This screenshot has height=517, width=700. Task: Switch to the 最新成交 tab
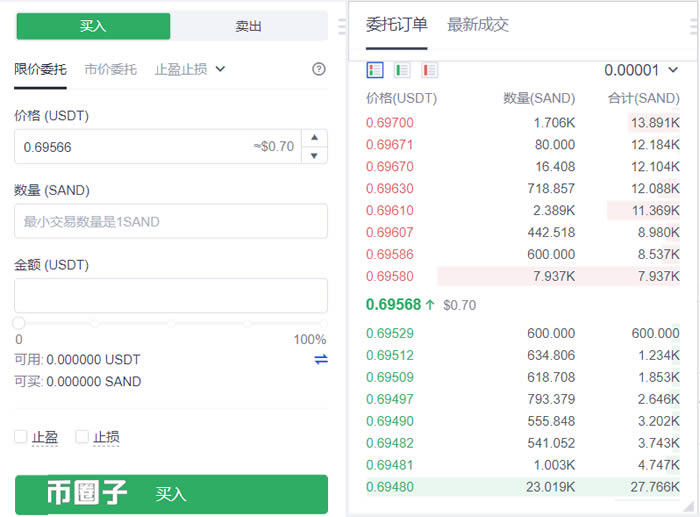click(x=477, y=24)
